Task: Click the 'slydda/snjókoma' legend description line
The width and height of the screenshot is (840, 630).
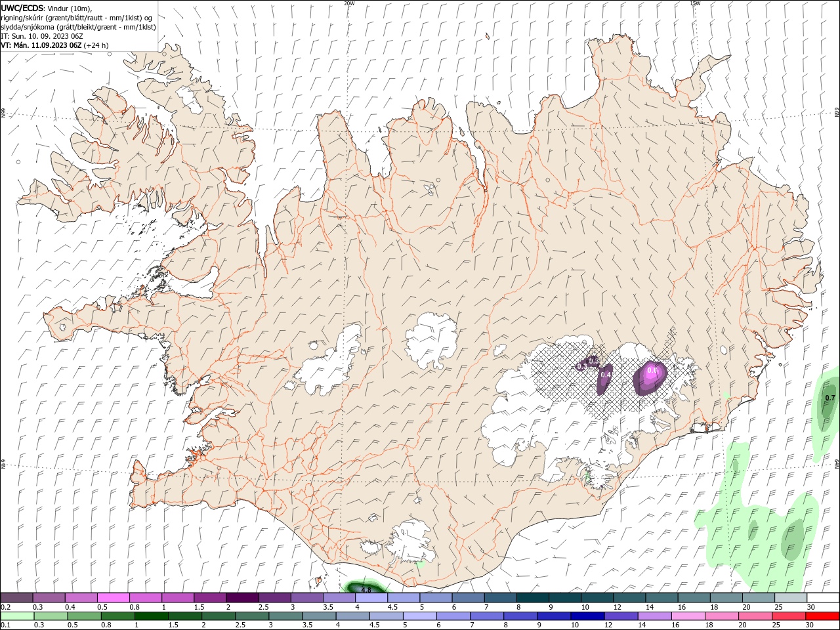Action: [78, 27]
